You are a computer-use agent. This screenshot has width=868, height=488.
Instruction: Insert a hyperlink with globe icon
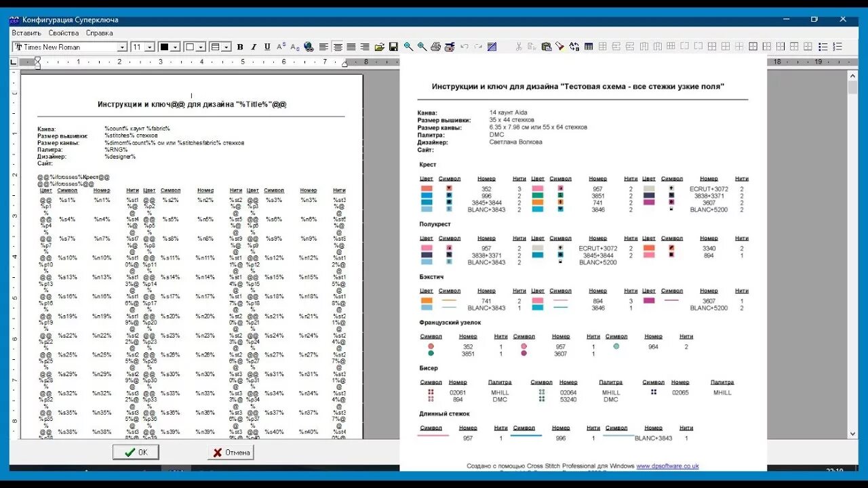[x=309, y=47]
